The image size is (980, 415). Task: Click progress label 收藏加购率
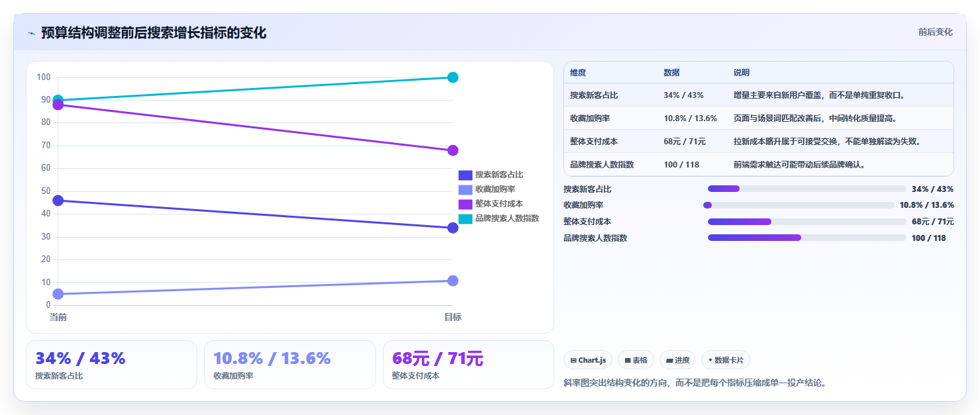click(x=583, y=205)
